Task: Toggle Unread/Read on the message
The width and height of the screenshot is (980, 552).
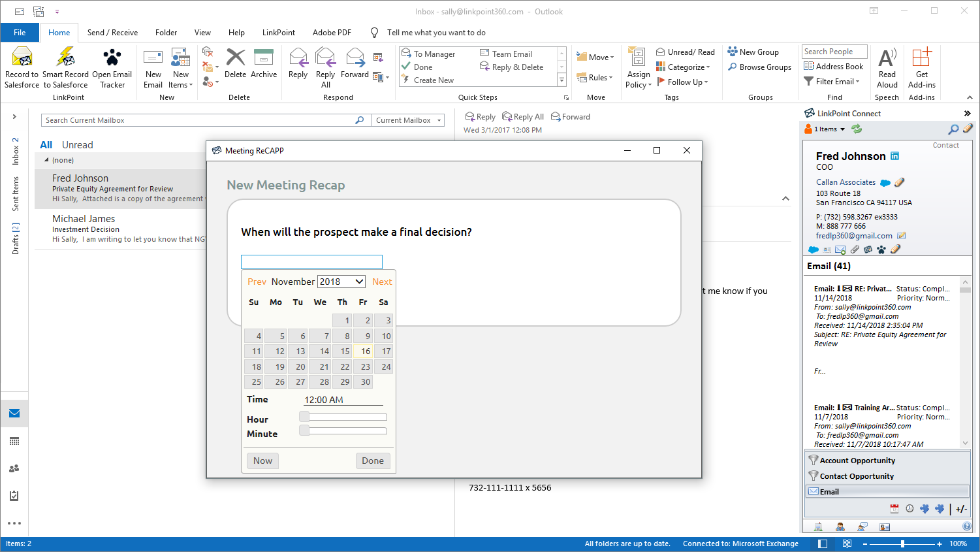Action: (686, 52)
